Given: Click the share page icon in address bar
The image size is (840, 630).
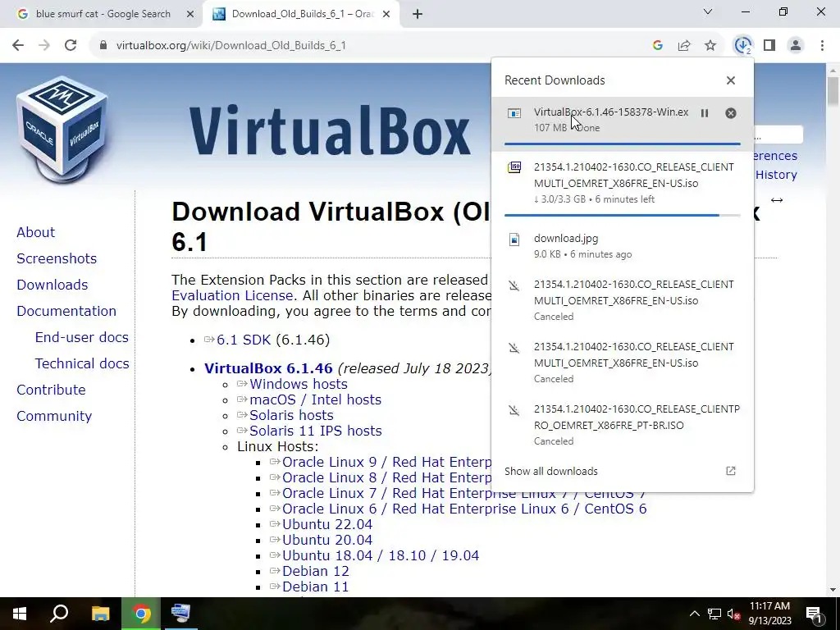Looking at the screenshot, I should [684, 46].
